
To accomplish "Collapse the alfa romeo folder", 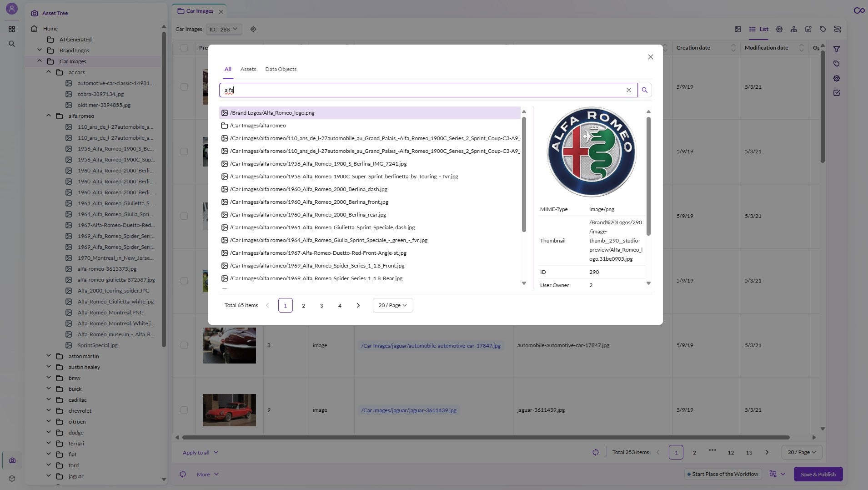I will (x=49, y=116).
